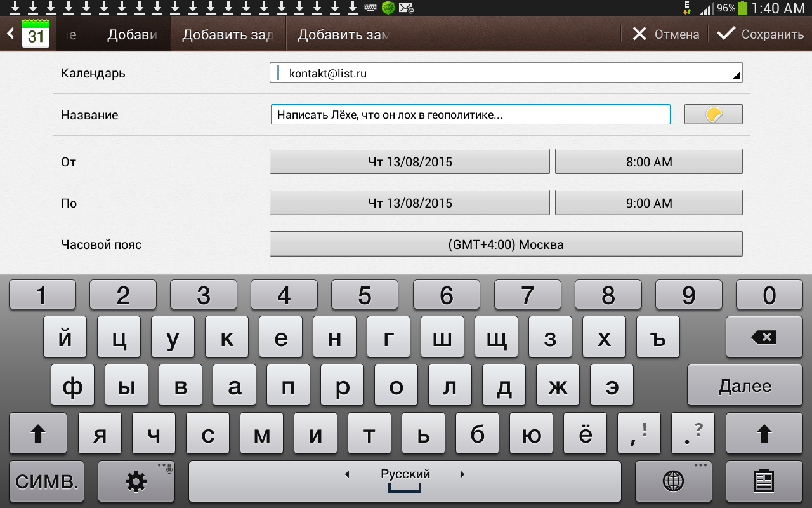The width and height of the screenshot is (812, 508).
Task: Tap the globe language key
Action: click(673, 481)
